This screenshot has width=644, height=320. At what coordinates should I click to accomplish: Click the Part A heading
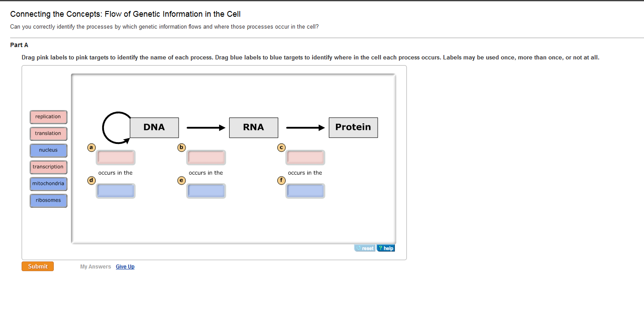tap(19, 45)
